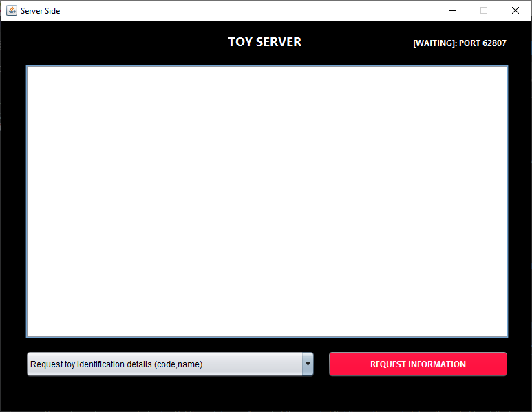Click the Server Side window title text
Image resolution: width=532 pixels, height=412 pixels.
41,11
